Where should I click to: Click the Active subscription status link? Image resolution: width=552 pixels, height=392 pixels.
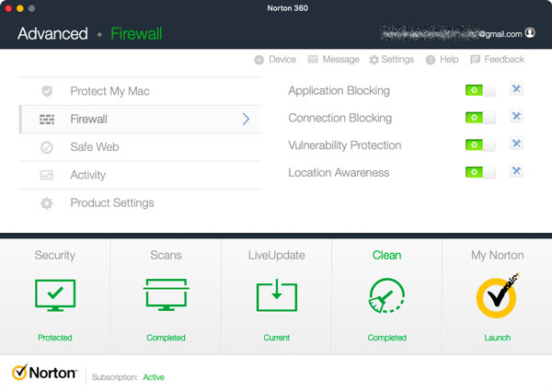tap(154, 377)
